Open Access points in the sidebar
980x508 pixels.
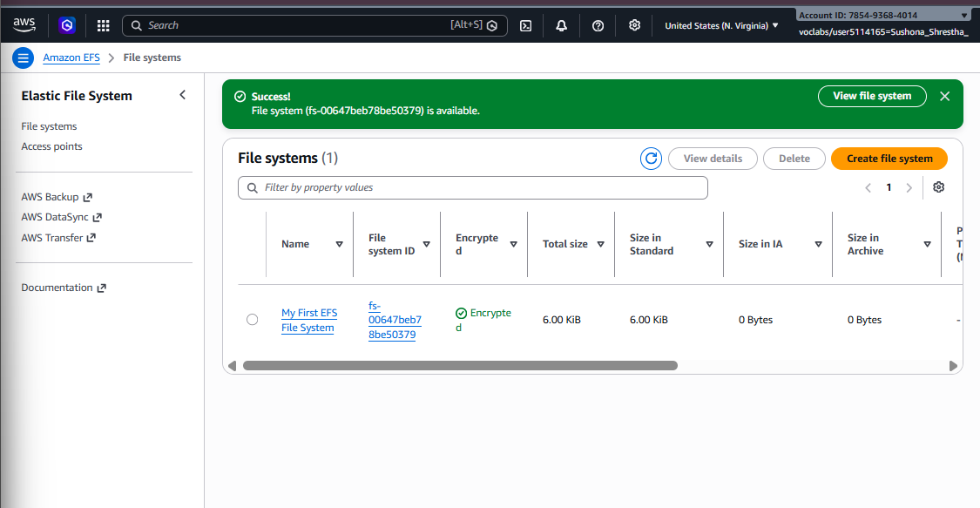tap(52, 146)
